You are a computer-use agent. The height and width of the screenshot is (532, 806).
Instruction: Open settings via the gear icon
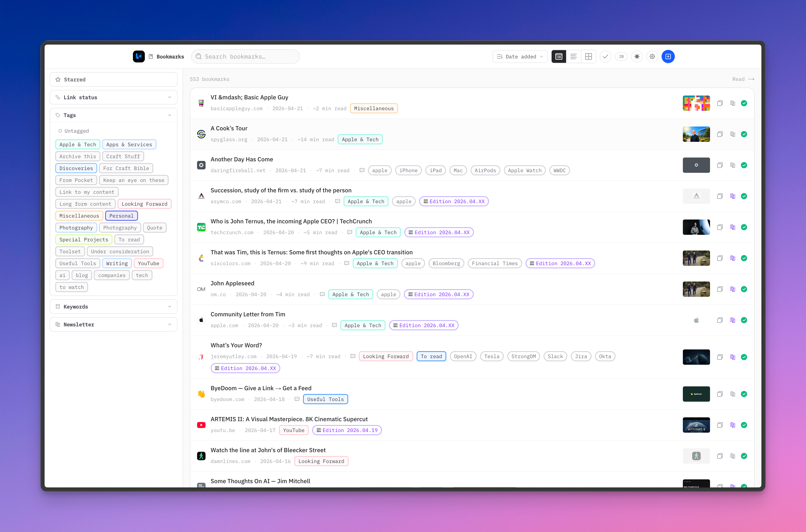(652, 56)
